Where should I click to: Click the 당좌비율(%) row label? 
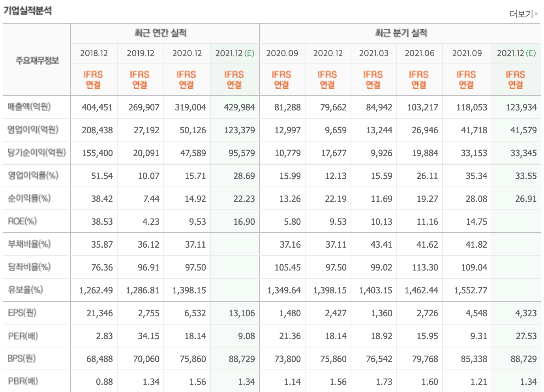pyautogui.click(x=29, y=267)
